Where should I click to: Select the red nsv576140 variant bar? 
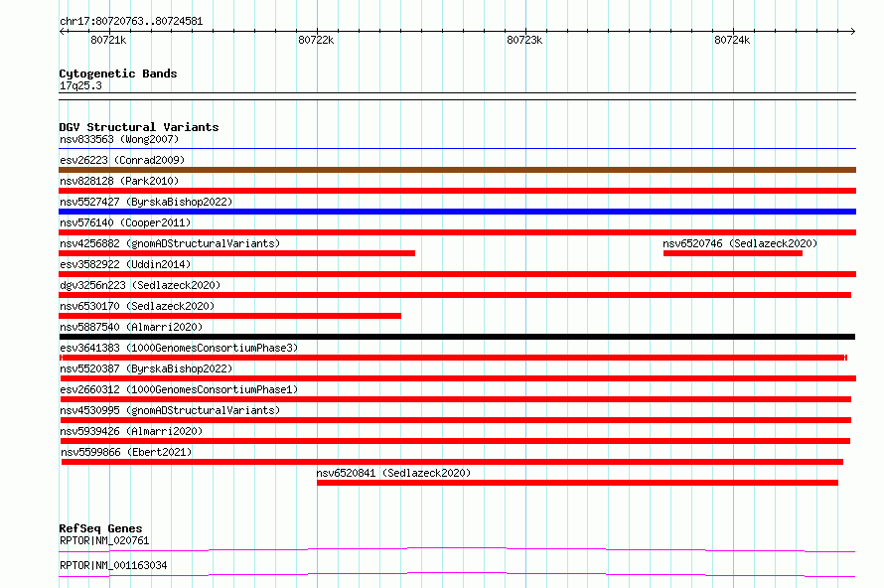(x=457, y=232)
